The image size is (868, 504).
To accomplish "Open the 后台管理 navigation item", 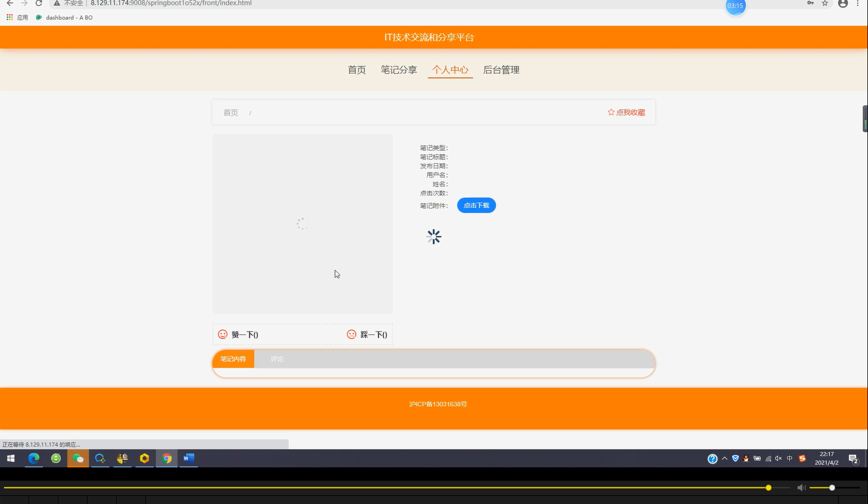I will [501, 69].
